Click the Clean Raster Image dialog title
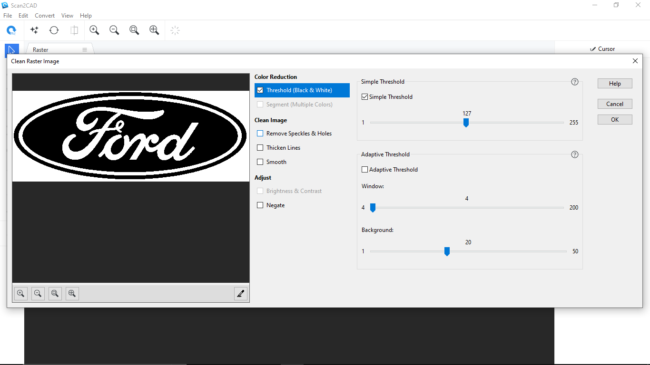 click(35, 61)
